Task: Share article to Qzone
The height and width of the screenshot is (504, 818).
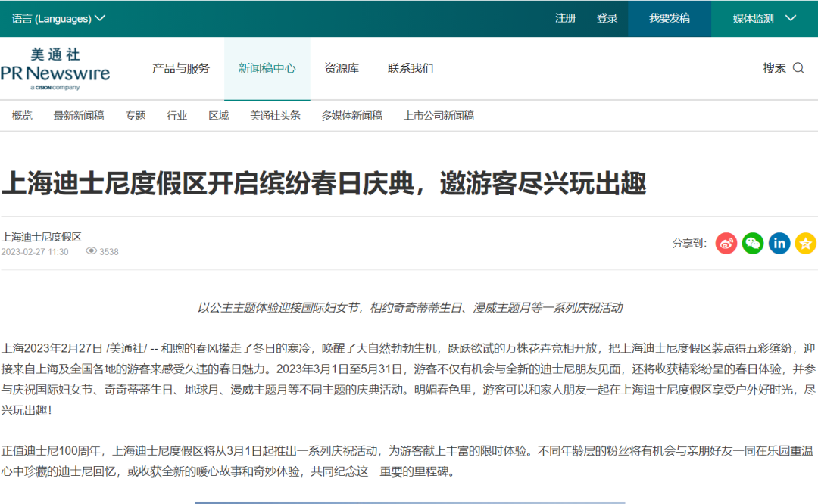Action: point(805,243)
